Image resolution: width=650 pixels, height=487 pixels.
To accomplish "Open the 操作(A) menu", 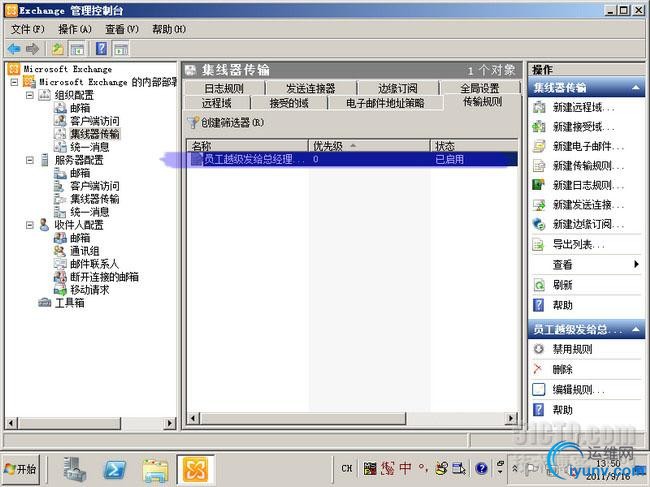I will point(75,29).
